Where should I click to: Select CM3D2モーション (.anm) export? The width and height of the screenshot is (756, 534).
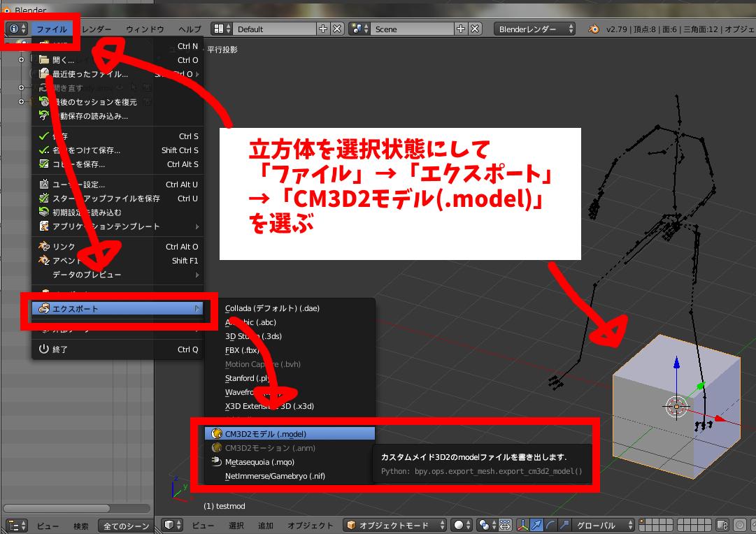(290, 448)
